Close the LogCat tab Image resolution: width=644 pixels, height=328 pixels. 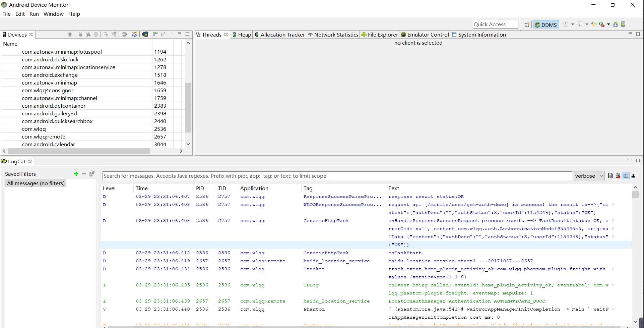(30, 161)
